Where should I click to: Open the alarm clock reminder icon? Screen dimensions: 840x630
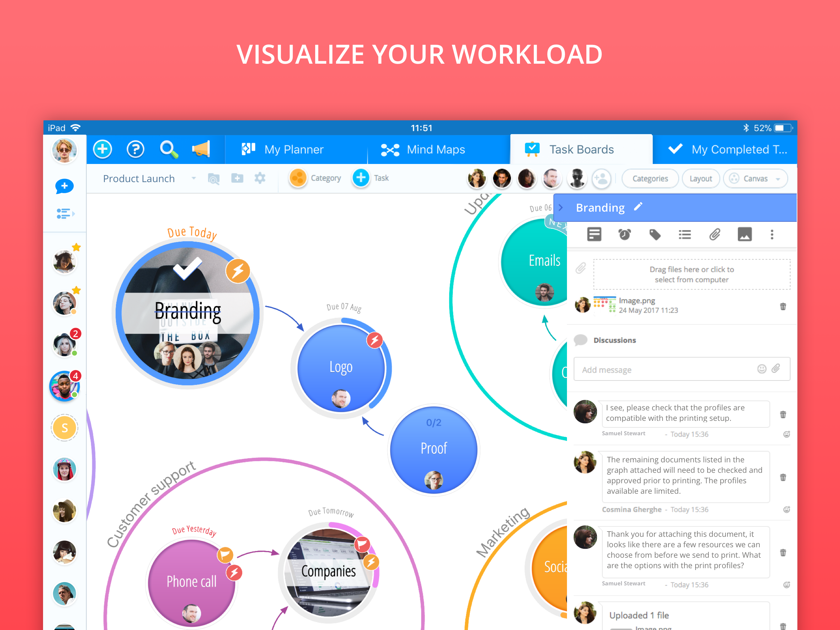(624, 234)
